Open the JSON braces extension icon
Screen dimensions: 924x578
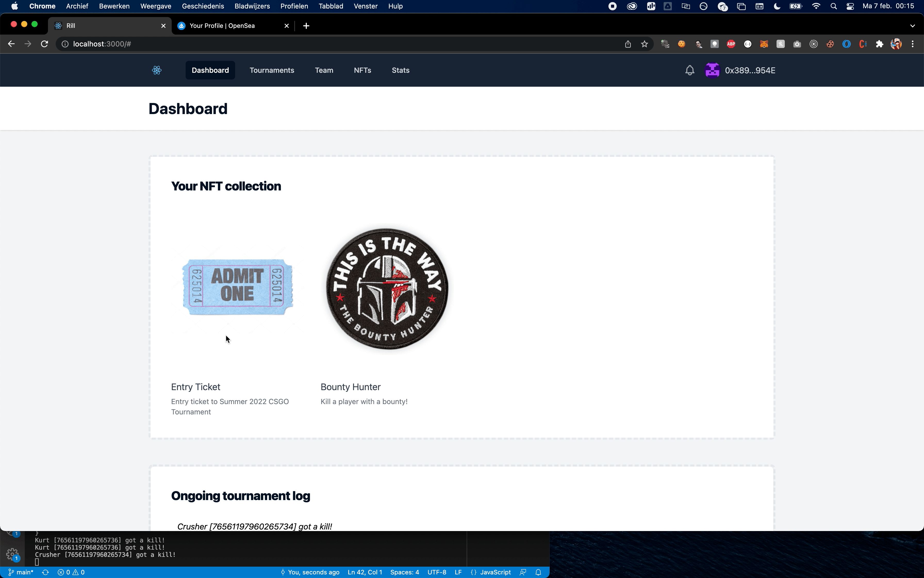click(748, 44)
